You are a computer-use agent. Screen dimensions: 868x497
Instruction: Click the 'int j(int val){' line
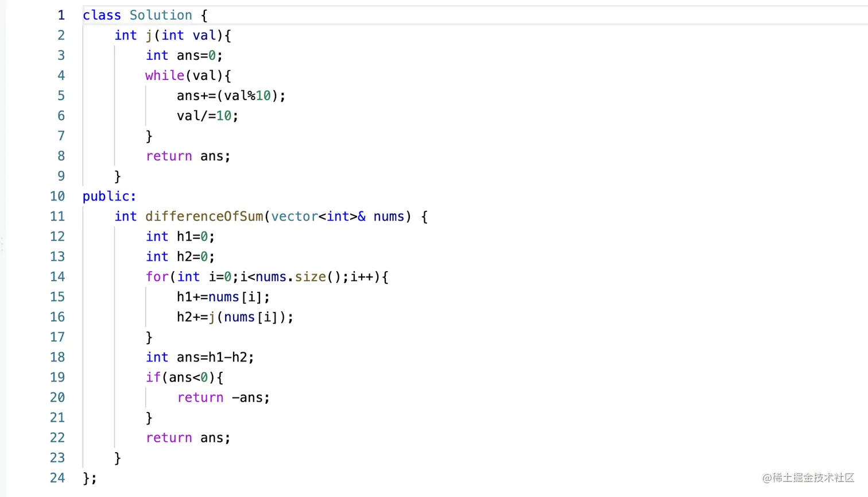point(173,35)
